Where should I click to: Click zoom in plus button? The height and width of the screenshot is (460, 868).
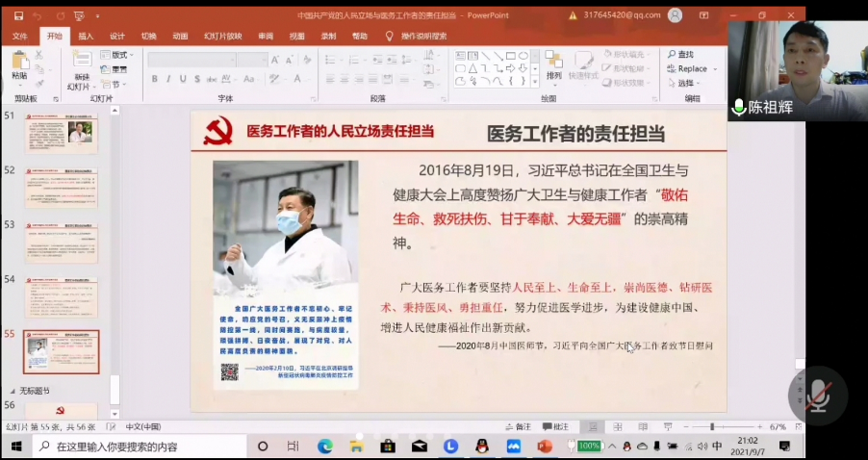760,426
